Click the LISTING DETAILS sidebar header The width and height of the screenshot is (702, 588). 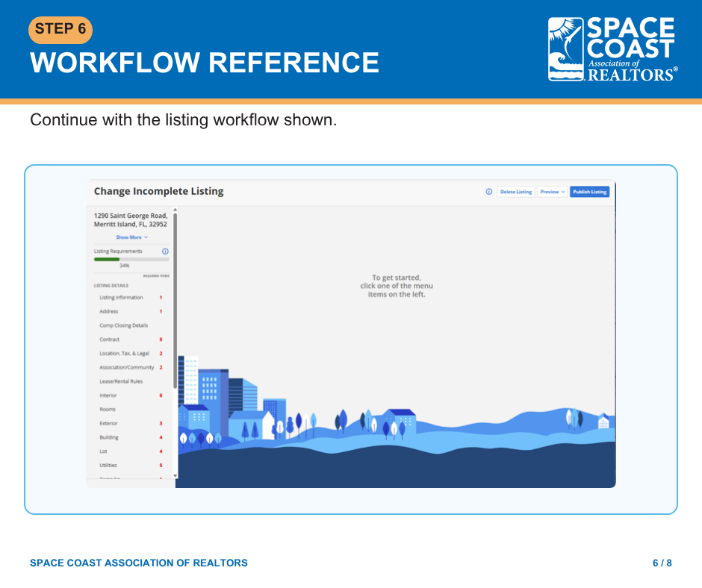click(x=111, y=286)
